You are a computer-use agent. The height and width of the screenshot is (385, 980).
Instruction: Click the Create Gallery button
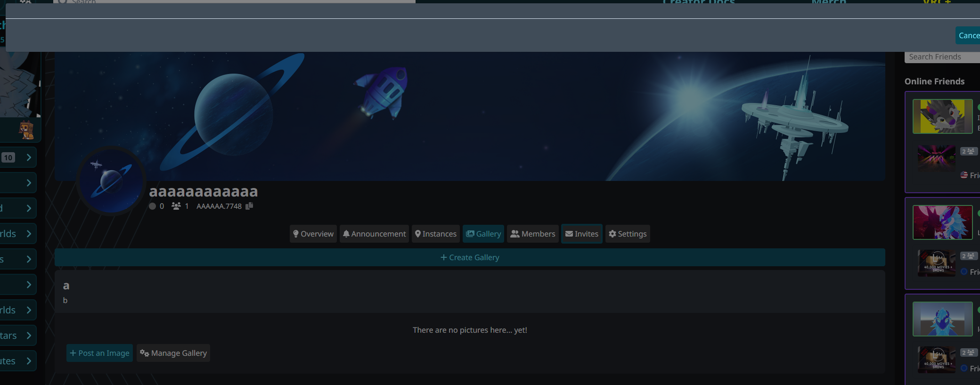pyautogui.click(x=469, y=257)
